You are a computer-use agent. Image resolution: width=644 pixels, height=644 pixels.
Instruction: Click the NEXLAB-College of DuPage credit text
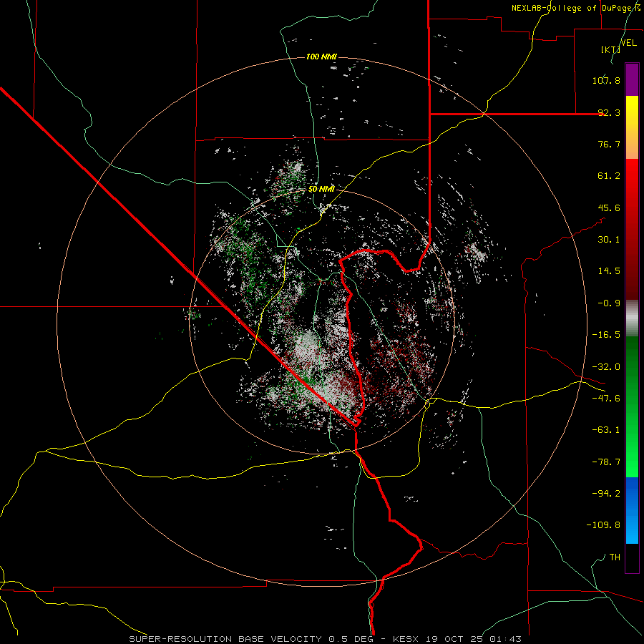tap(575, 8)
